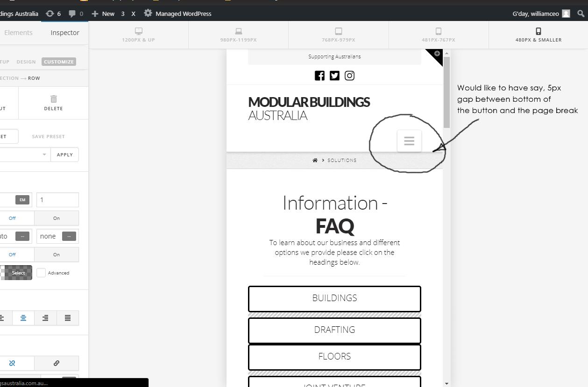Expand the DRAFTING accordion heading
The image size is (588, 387).
[334, 330]
